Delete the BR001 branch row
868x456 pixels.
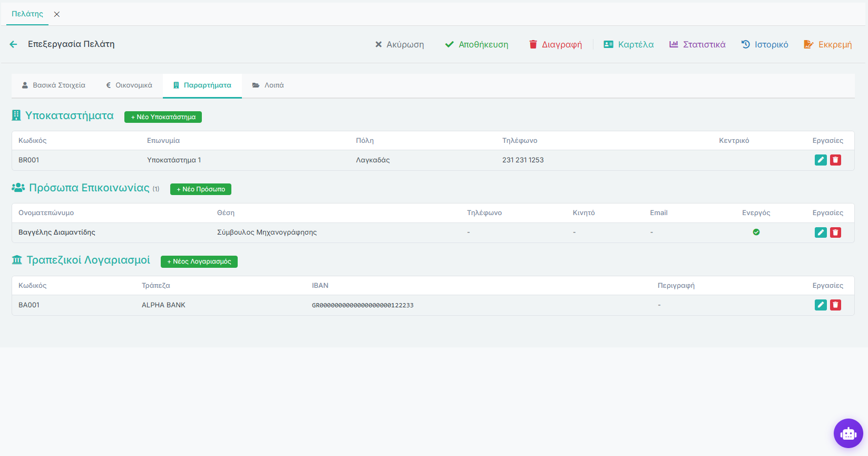click(x=836, y=160)
